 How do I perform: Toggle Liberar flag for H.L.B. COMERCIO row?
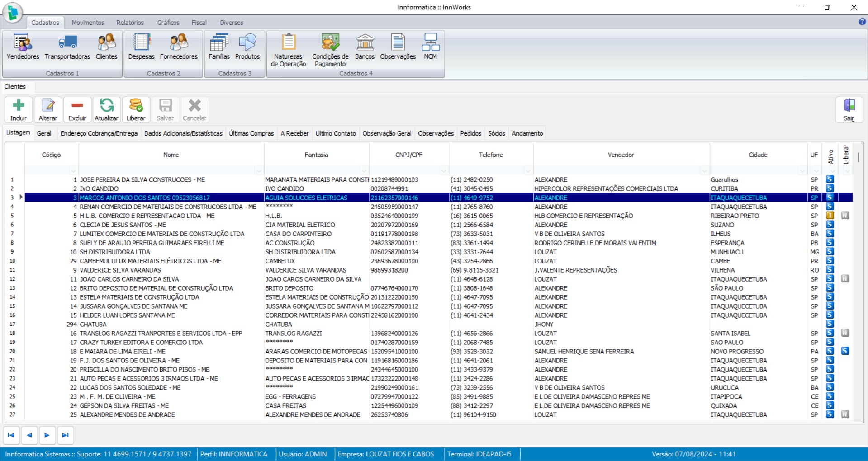[x=845, y=216]
